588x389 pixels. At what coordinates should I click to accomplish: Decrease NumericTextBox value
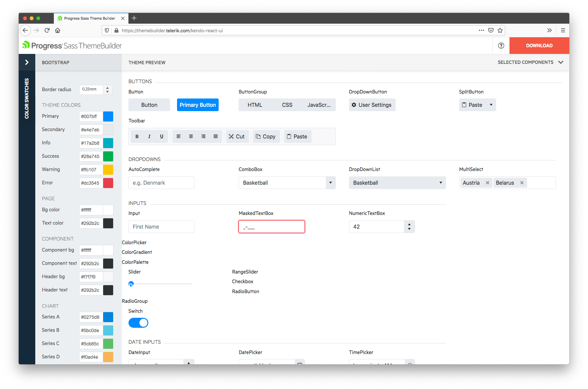click(x=409, y=229)
